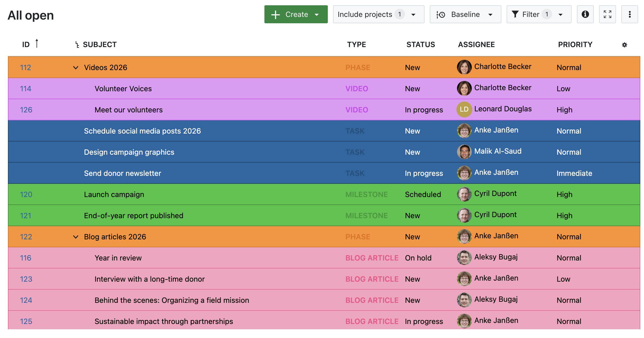The image size is (644, 338).
Task: Click the Create button
Action: pyautogui.click(x=296, y=15)
